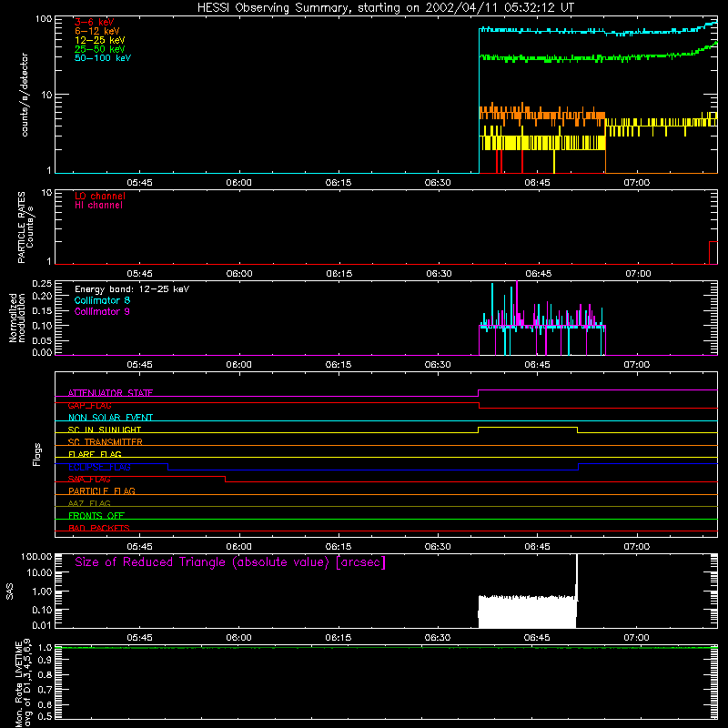This screenshot has width=728, height=728.
Task: Click the GAP_FLAG label
Action: [x=89, y=405]
